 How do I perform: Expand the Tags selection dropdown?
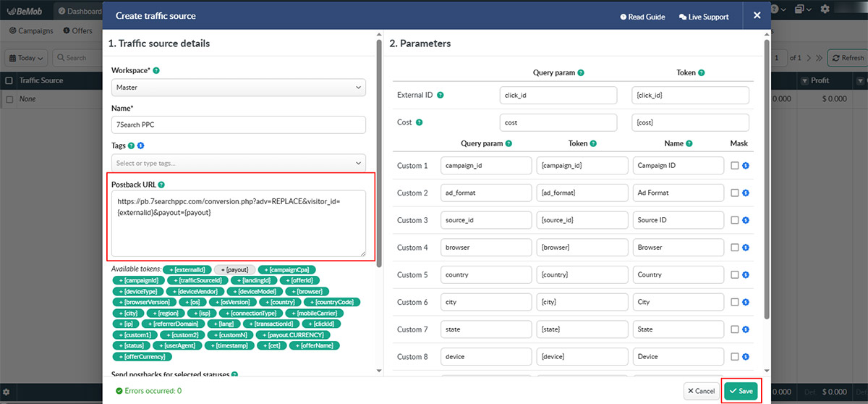pos(238,164)
